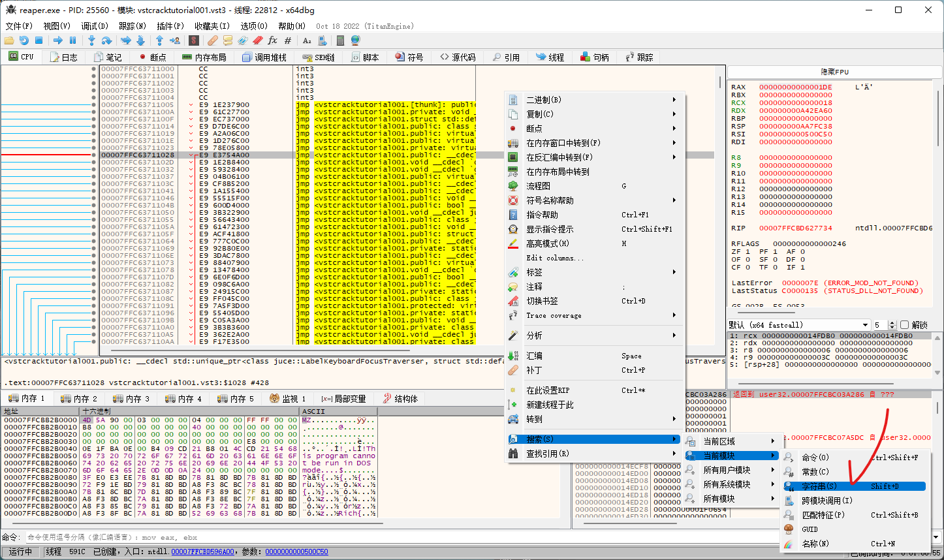Click the Open file folder icon
Viewport: 944px width, 560px height.
(x=9, y=40)
